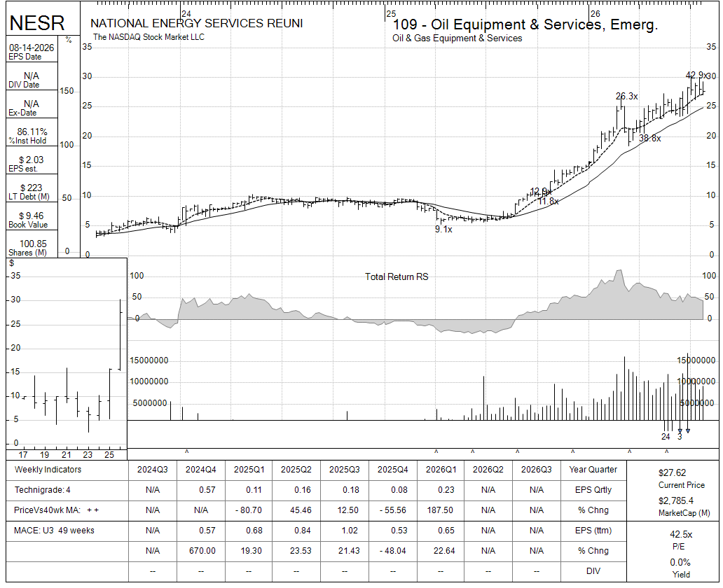Click the -55.56 % Chng cell
The height and width of the screenshot is (588, 723).
pyautogui.click(x=393, y=510)
